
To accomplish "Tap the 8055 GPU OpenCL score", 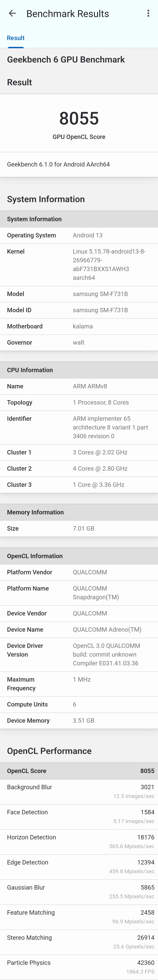I will 79,118.
